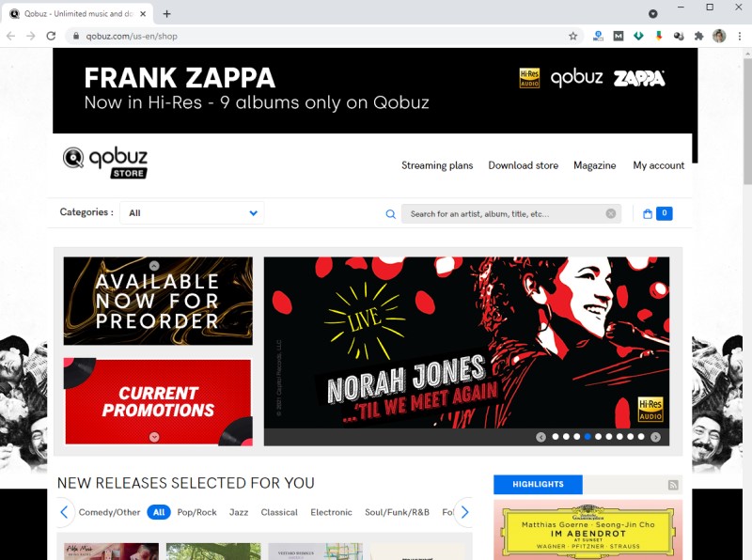
Task: Click the search magnifier icon
Action: click(x=391, y=214)
